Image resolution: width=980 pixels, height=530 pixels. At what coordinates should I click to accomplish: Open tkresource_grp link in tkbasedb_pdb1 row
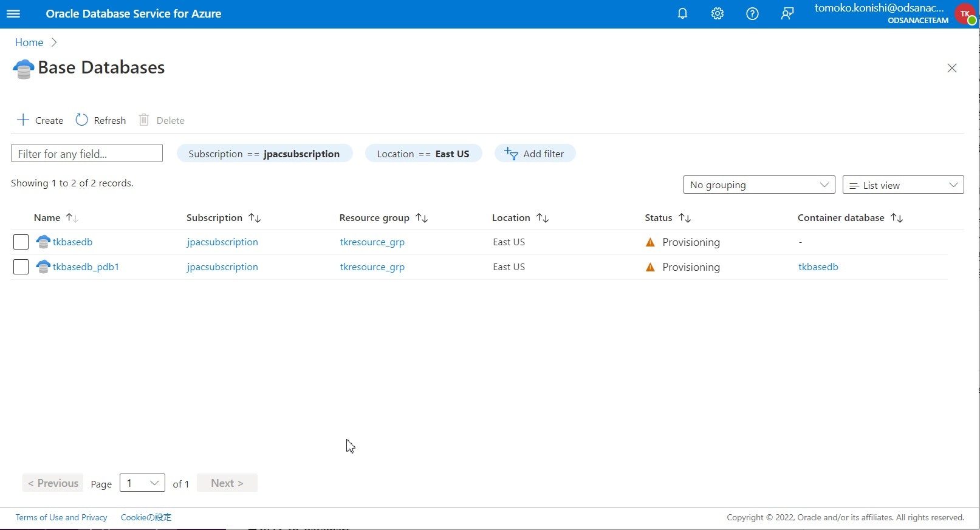tap(372, 267)
